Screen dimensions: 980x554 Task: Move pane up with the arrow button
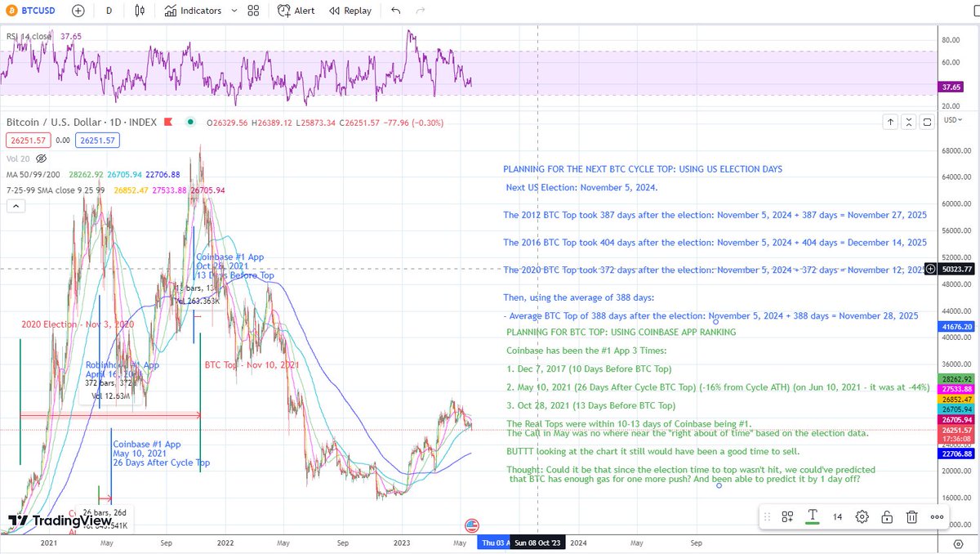click(x=891, y=122)
